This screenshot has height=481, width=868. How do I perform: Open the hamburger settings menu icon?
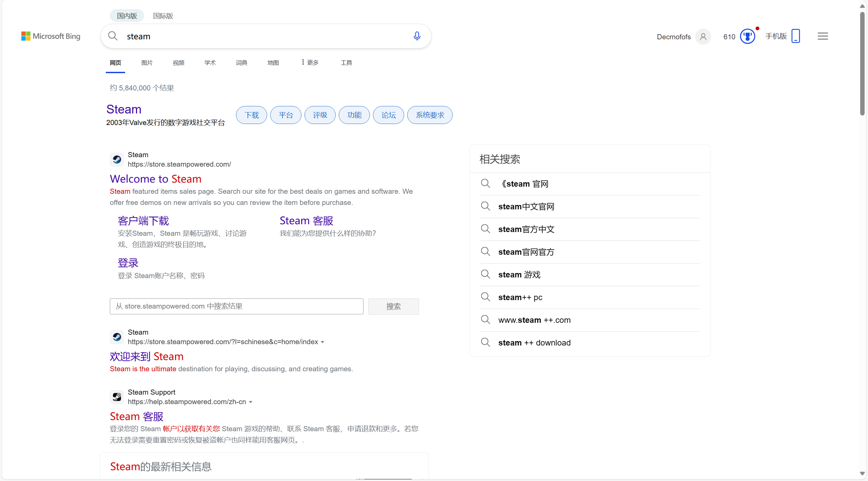(x=823, y=36)
